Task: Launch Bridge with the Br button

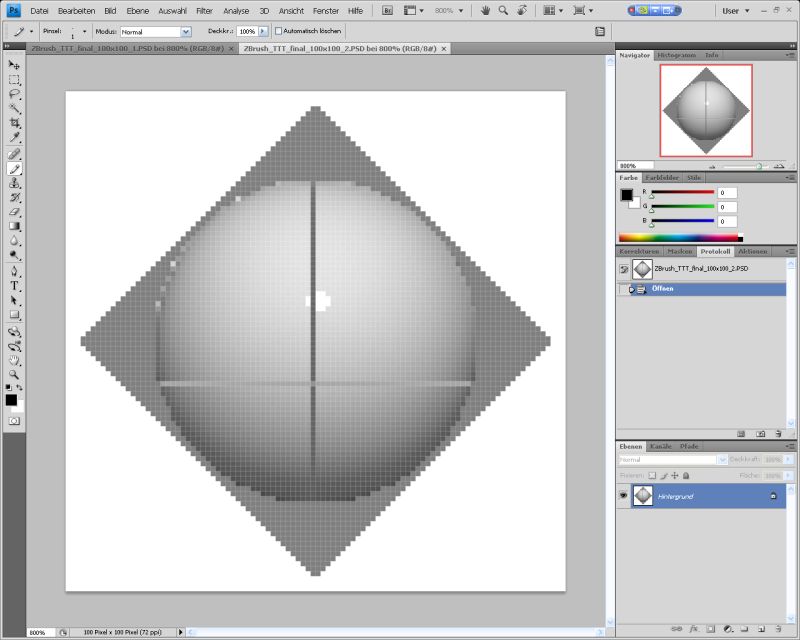Action: click(x=388, y=10)
